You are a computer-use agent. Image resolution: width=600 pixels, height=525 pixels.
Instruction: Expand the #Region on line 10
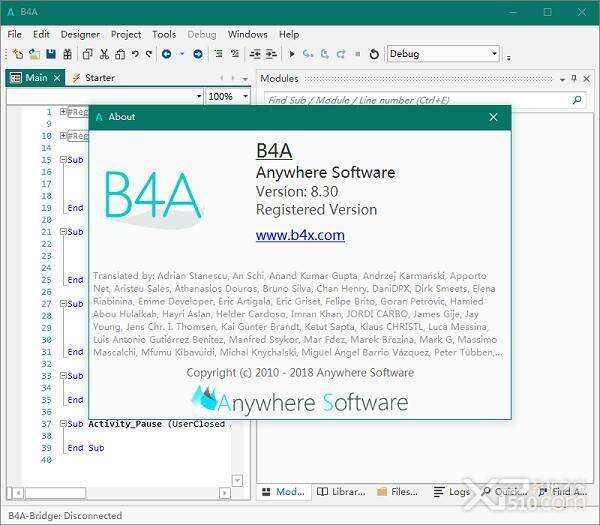tap(63, 135)
